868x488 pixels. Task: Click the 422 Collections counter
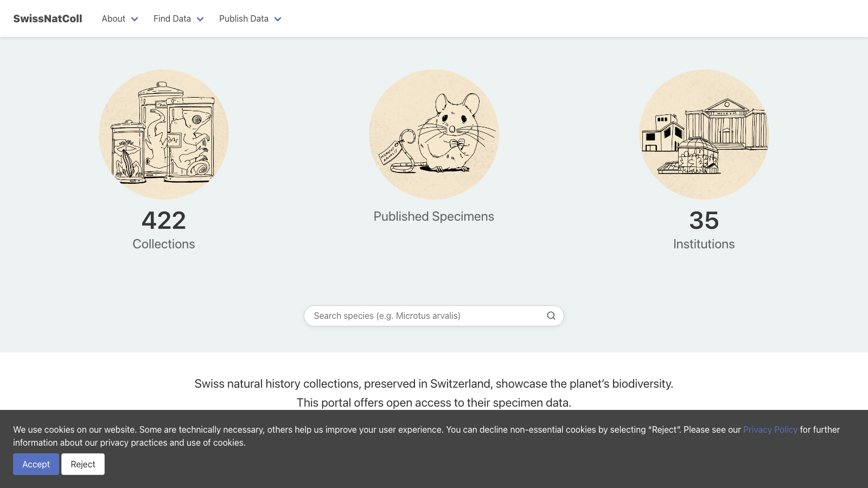tap(163, 220)
